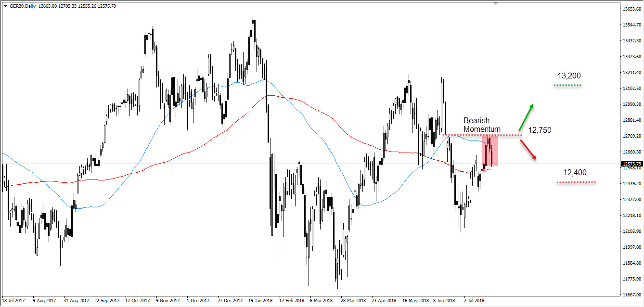Click the 12439.20 price scale label
The image size is (644, 307).
pyautogui.click(x=632, y=183)
